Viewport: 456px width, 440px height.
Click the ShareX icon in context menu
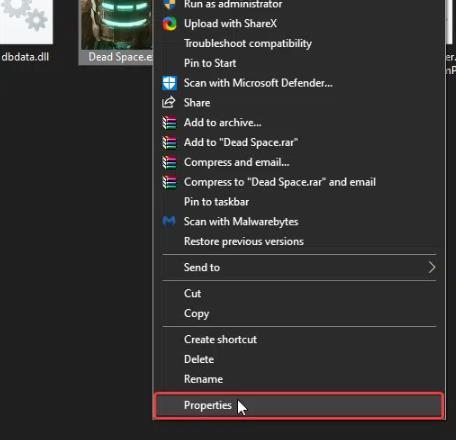[169, 24]
